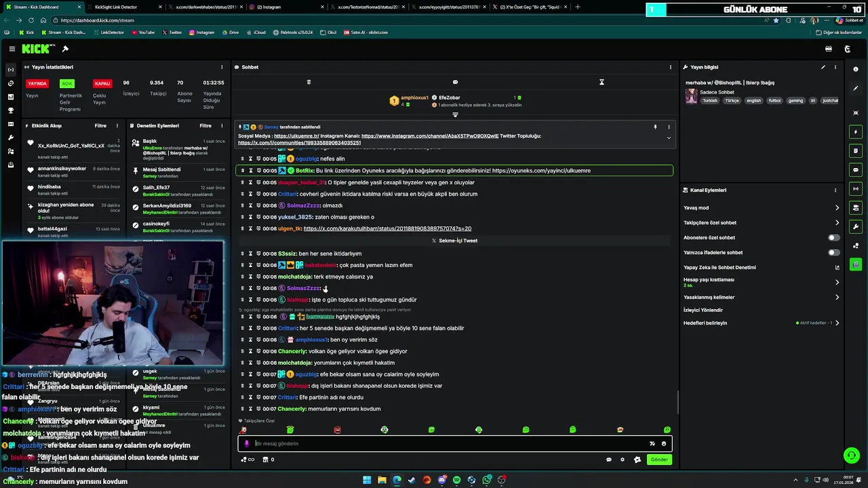Open Windows Start button on taskbar

tap(367, 480)
